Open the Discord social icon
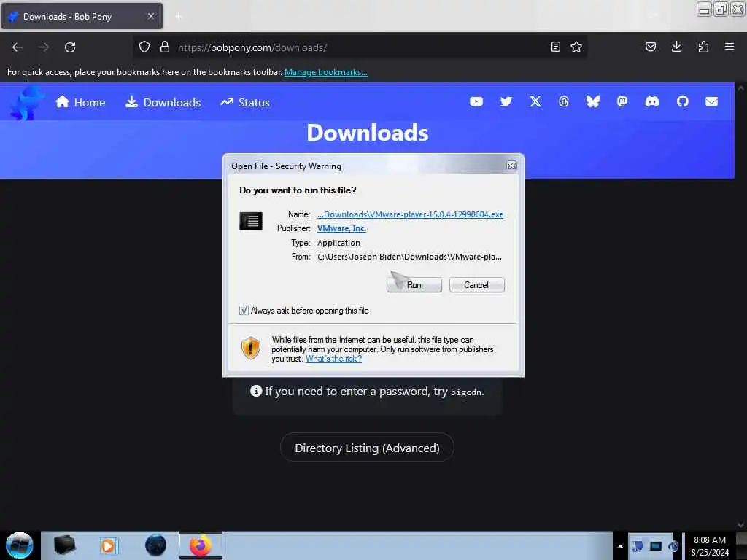 652,102
